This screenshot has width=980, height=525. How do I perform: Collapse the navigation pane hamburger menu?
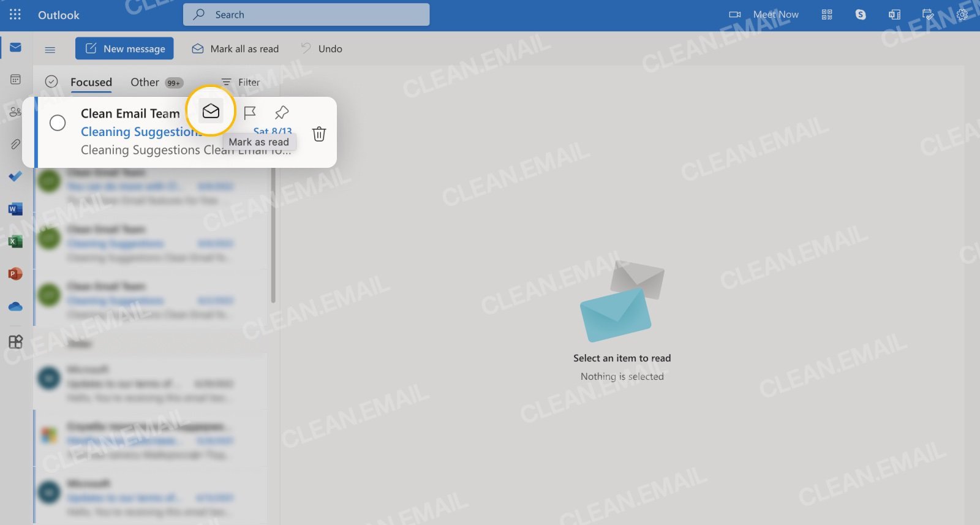[x=50, y=50]
